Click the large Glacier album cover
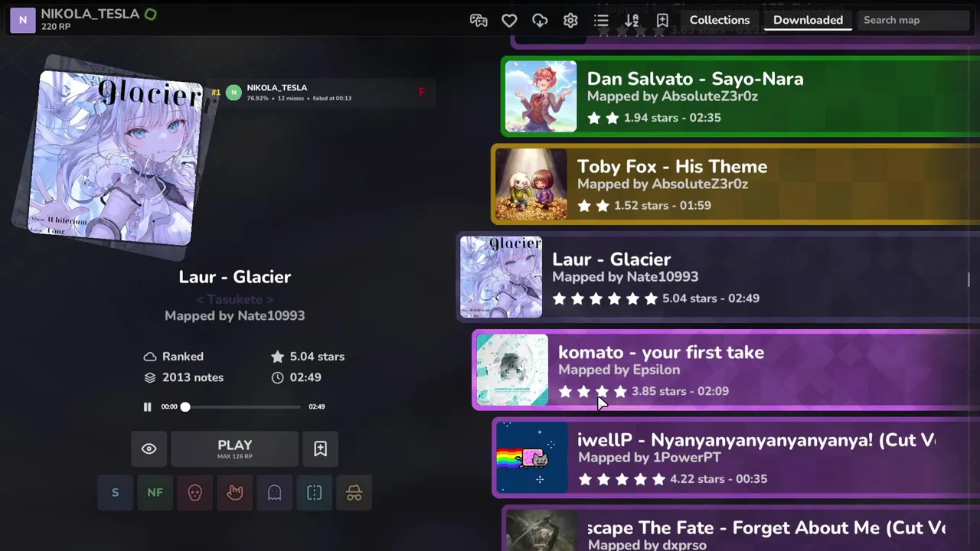This screenshot has width=980, height=551. click(115, 156)
